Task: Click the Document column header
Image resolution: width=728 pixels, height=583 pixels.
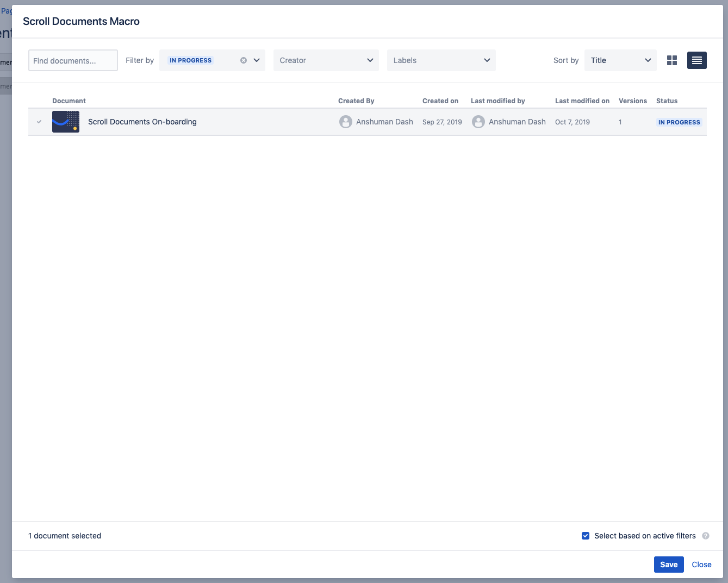Action: (69, 101)
